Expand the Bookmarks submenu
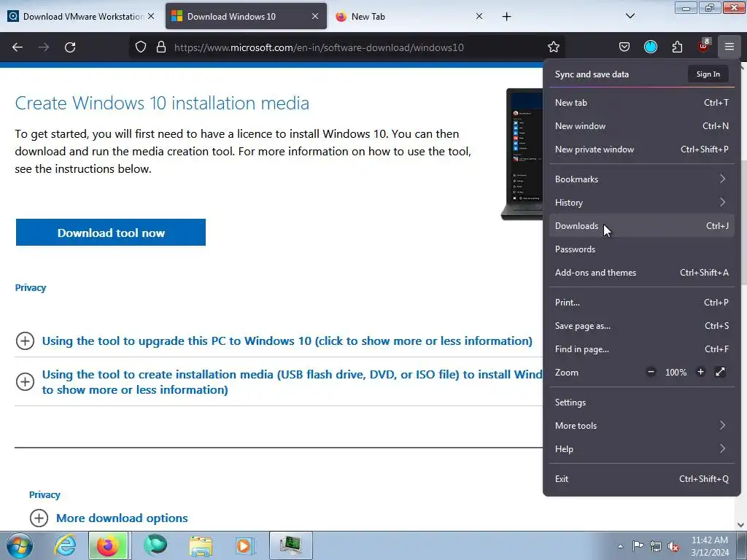The height and width of the screenshot is (560, 747). point(642,179)
